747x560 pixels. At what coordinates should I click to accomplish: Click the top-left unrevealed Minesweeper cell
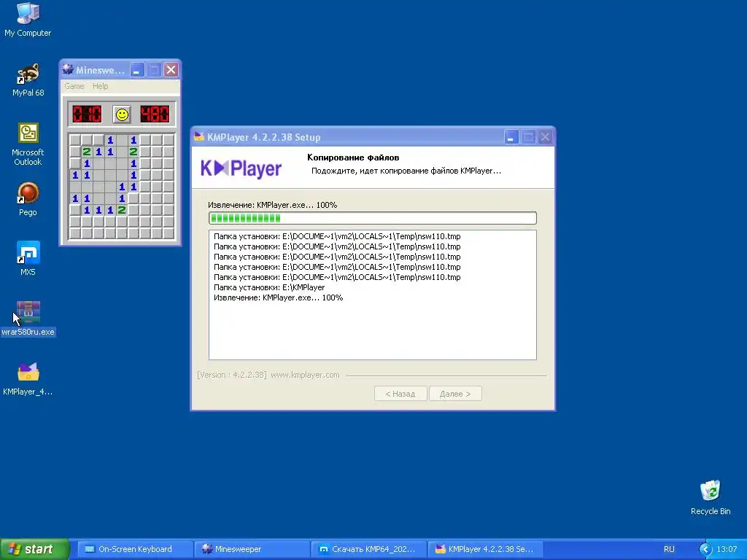point(75,140)
